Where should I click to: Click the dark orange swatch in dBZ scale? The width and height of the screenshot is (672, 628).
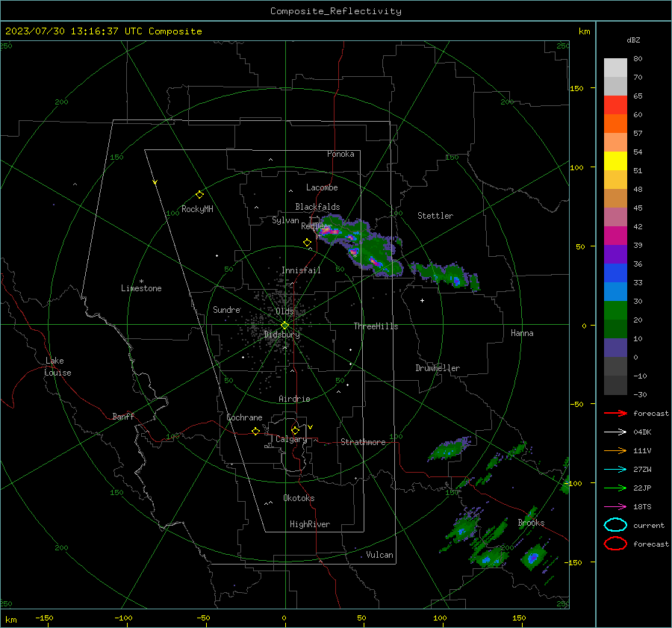point(615,124)
